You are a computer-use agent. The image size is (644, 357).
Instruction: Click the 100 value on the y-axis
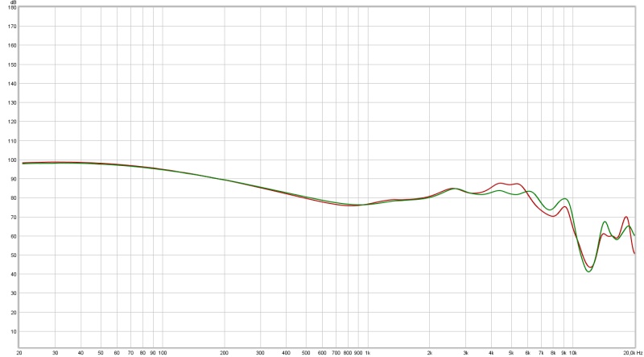pos(11,160)
